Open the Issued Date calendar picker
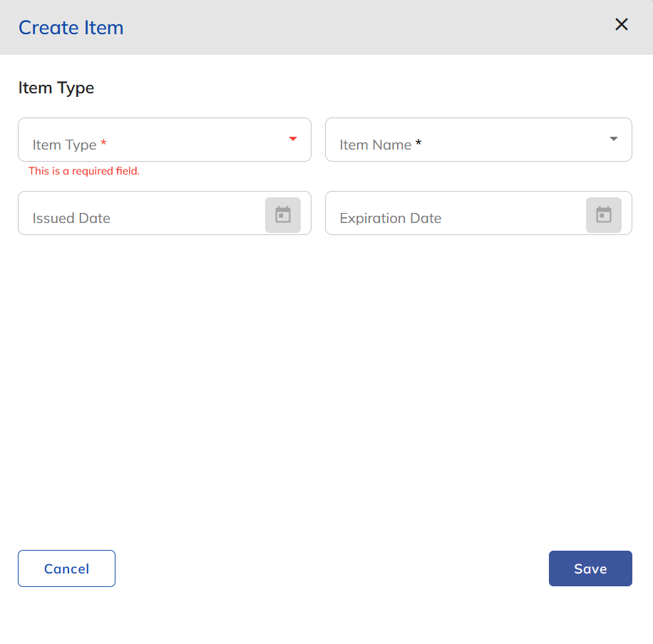Viewport: 653px width, 644px height. click(x=283, y=214)
